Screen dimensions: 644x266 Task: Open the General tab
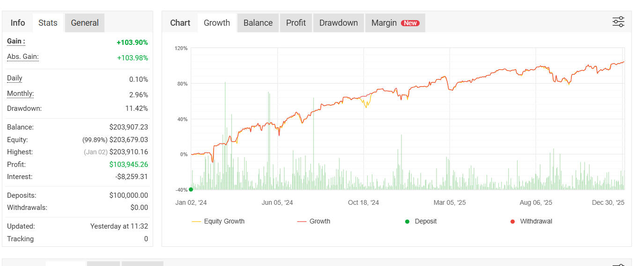pyautogui.click(x=85, y=23)
